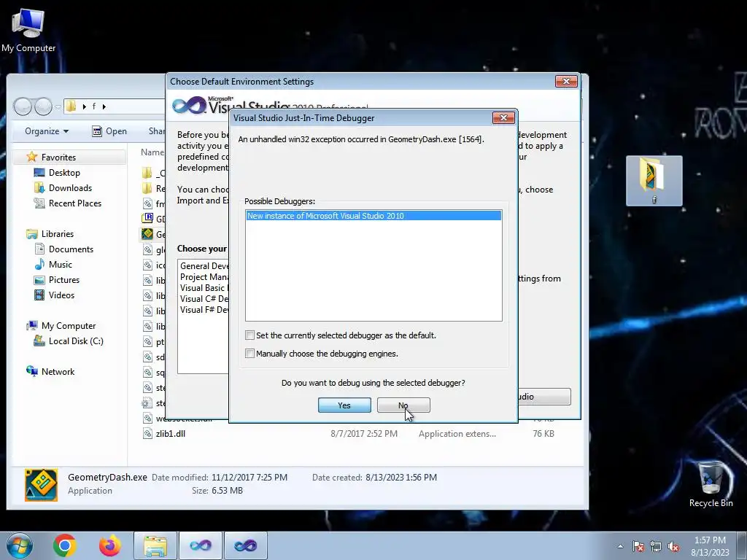Expand the 'f' breadcrumb arrow in address bar
This screenshot has width=747, height=560.
click(104, 106)
